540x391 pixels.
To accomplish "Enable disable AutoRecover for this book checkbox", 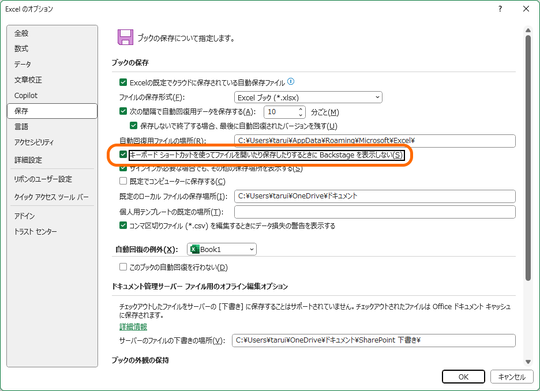I will point(123,267).
